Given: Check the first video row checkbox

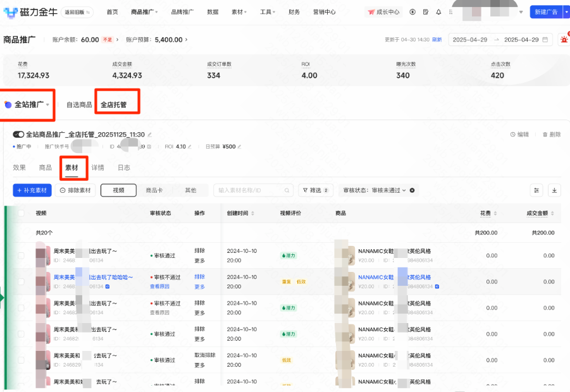Looking at the screenshot, I should click(21, 255).
